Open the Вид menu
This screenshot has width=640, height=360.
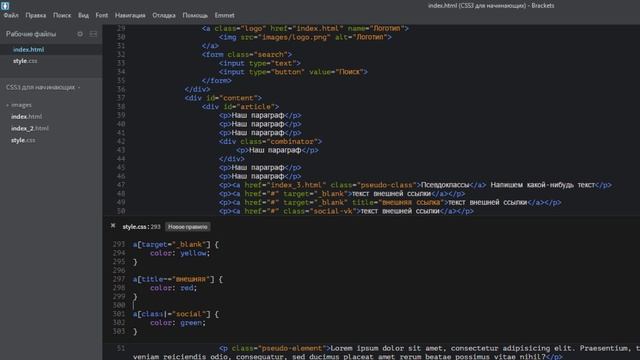[83, 16]
